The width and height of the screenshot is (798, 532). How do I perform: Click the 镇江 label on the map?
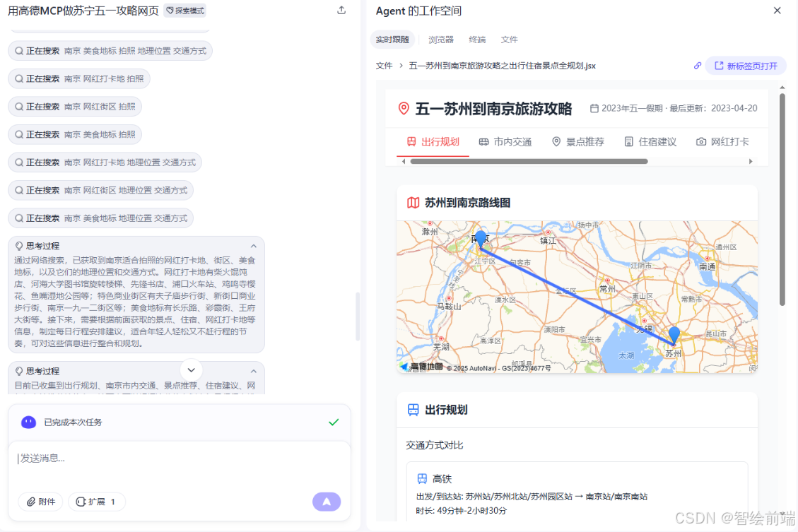click(x=548, y=241)
